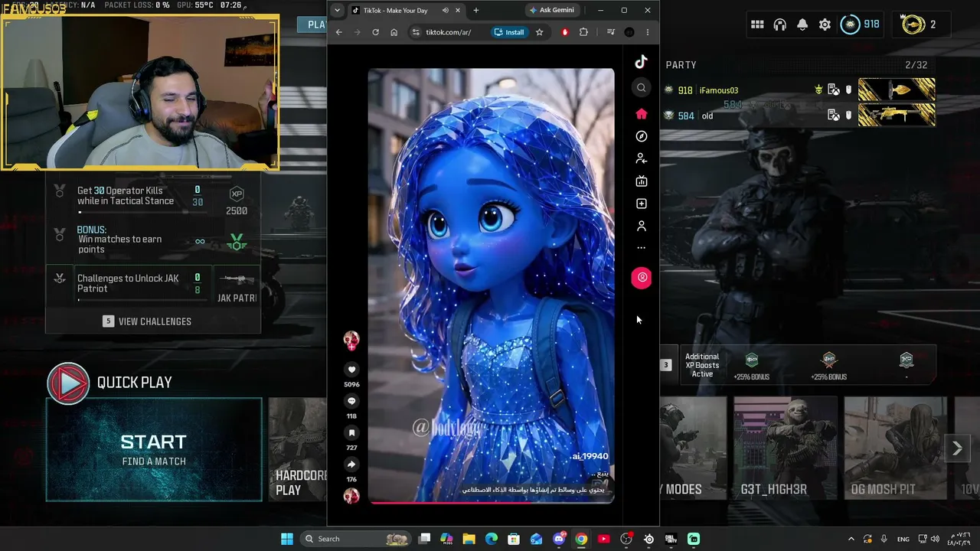Click the Ask Gemini button

coord(552,11)
